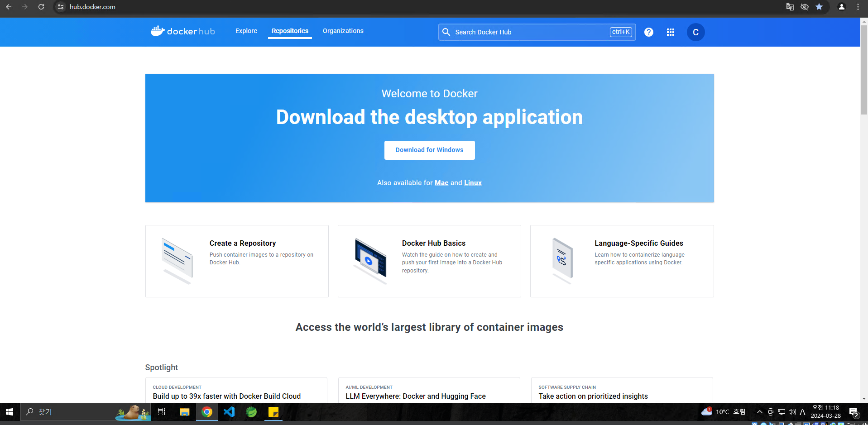Viewport: 868px width, 425px height.
Task: Open Task View in taskbar
Action: (x=162, y=412)
